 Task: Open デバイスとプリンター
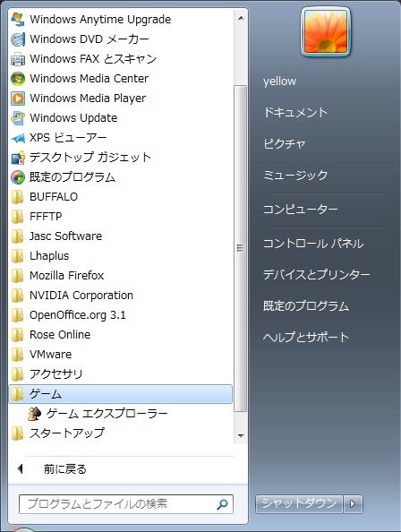tap(317, 275)
